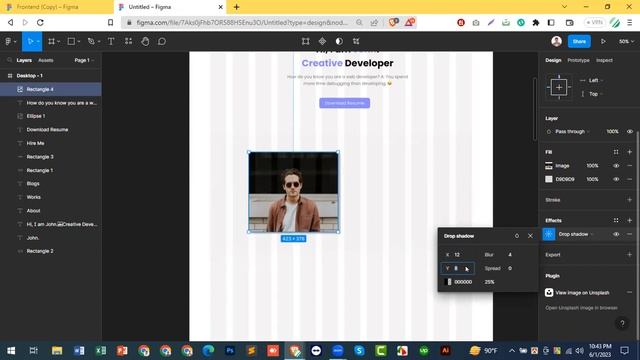The width and height of the screenshot is (640, 360).
Task: Click the D9D9D9 fill color swatch
Action: pyautogui.click(x=549, y=179)
